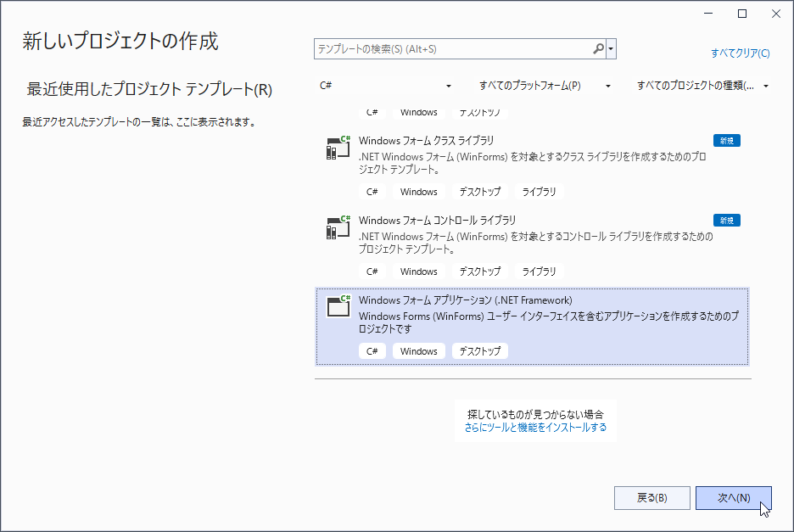Viewport: 794px width, 532px height.
Task: Click the Windows フォーム コントロール ライブラリ template icon
Action: (337, 227)
